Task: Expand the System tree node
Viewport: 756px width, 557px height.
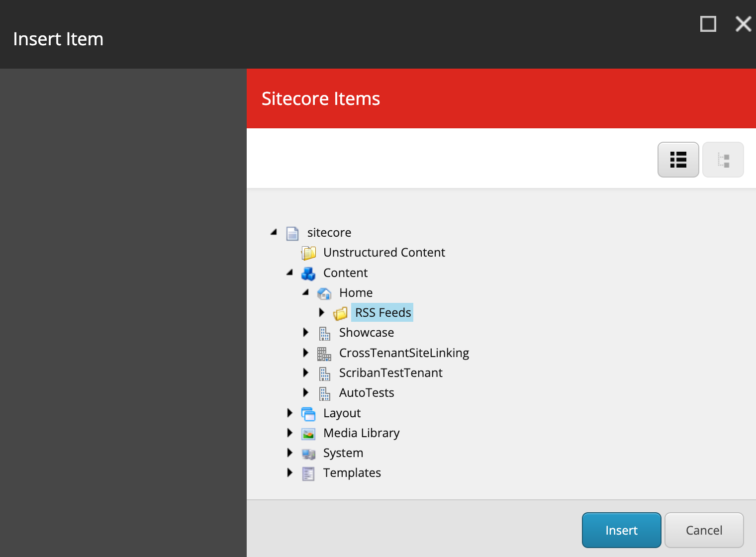Action: tap(290, 453)
